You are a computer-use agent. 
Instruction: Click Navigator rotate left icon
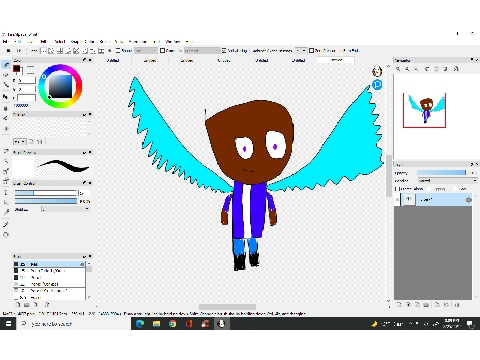pos(427,69)
